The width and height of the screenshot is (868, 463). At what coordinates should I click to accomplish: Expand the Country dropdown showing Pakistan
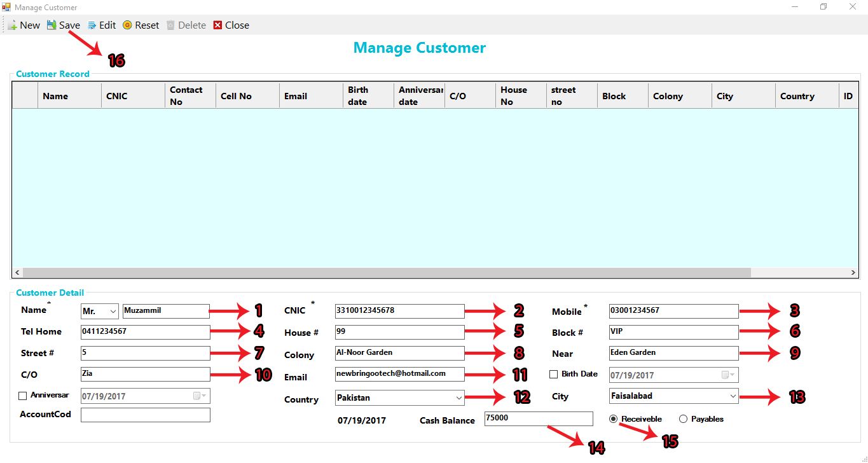(x=459, y=398)
